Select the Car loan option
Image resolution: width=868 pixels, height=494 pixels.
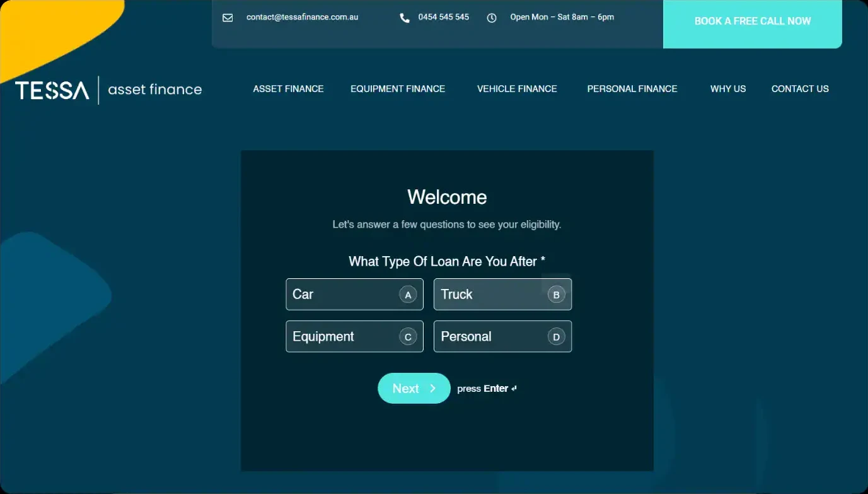tap(354, 295)
